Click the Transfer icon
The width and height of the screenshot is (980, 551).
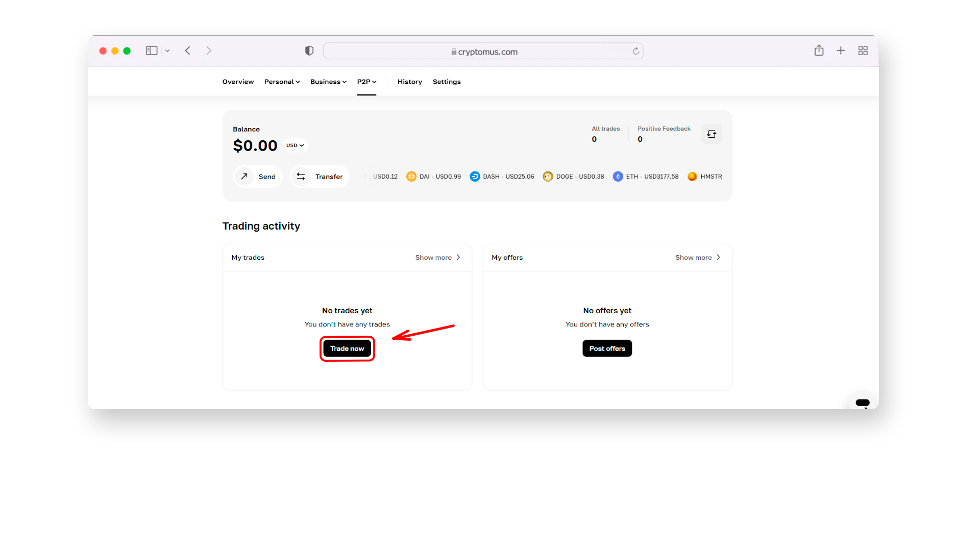click(x=301, y=176)
